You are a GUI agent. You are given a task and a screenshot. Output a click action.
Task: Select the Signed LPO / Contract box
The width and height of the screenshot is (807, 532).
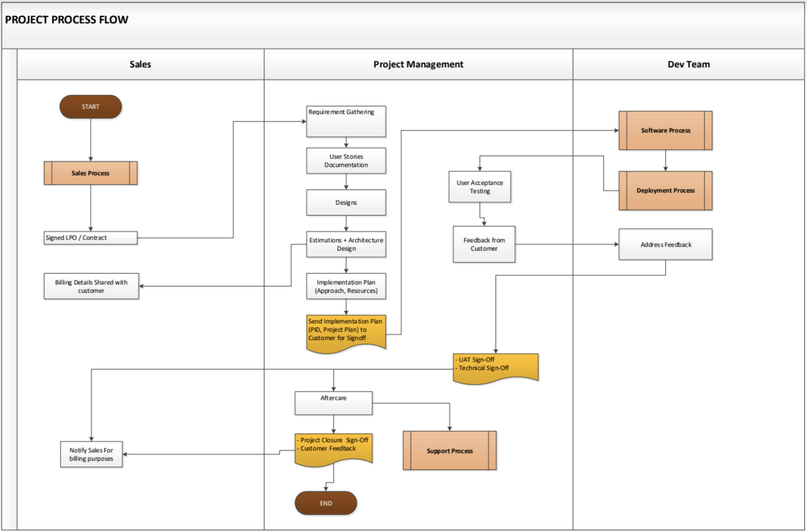pos(91,238)
